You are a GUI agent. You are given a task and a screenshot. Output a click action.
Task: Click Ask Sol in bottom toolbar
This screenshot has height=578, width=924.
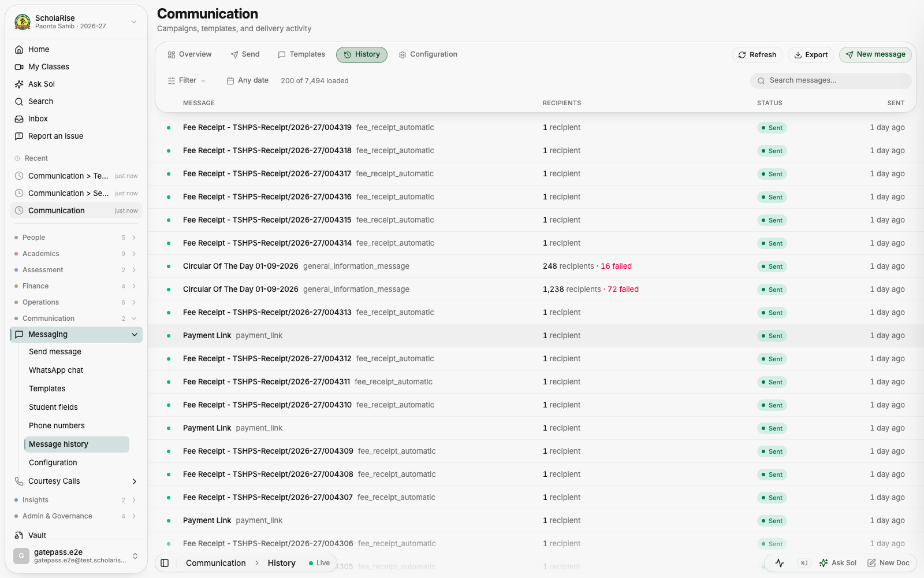(838, 563)
